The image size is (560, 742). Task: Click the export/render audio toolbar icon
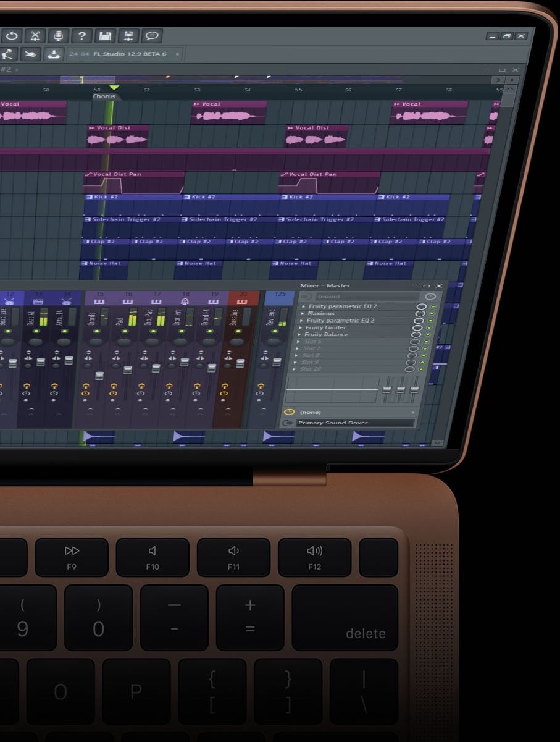pos(128,36)
